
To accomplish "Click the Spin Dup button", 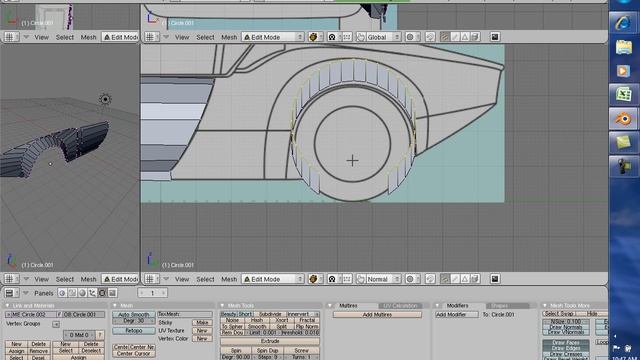I will (267, 351).
